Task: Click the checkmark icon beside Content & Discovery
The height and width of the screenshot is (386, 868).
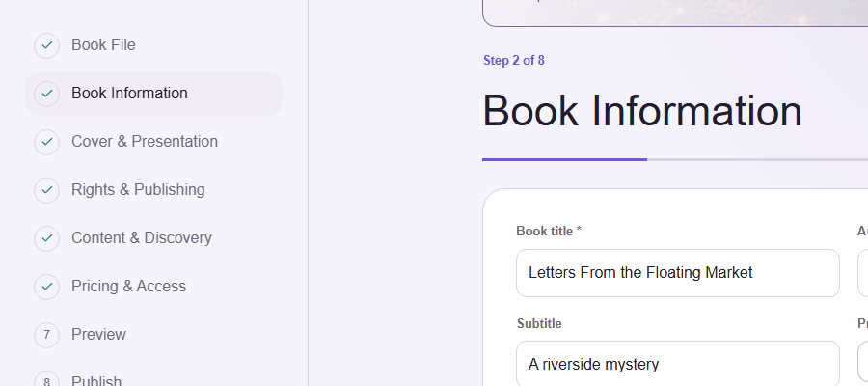Action: point(46,238)
